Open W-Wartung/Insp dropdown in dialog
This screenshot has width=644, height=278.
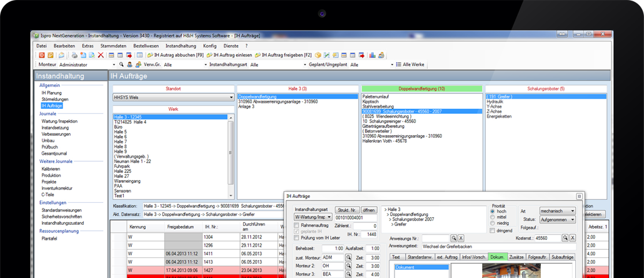click(313, 216)
